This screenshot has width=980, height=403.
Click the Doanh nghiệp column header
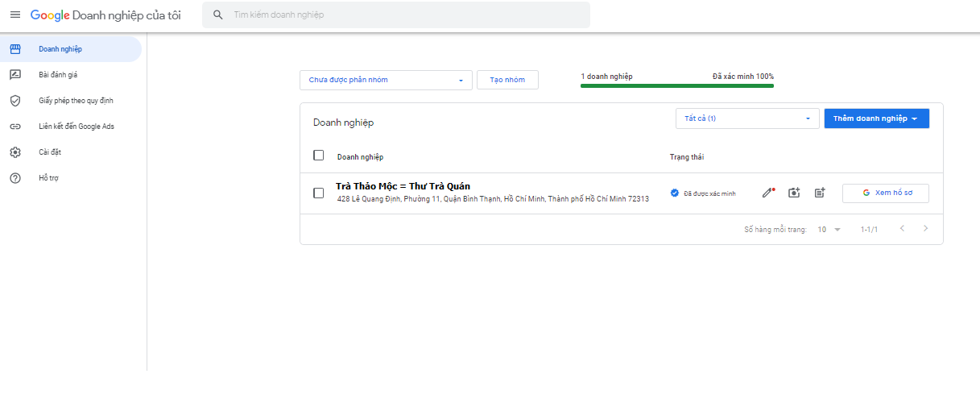tap(360, 157)
